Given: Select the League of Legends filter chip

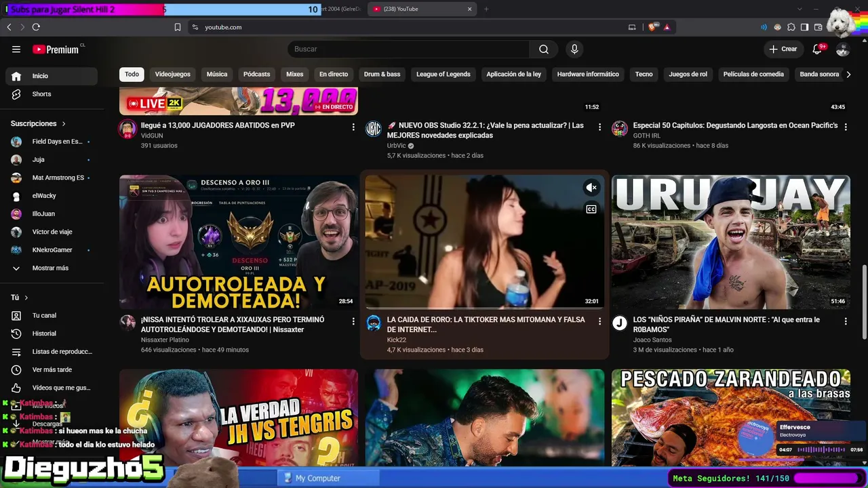Looking at the screenshot, I should tap(443, 75).
